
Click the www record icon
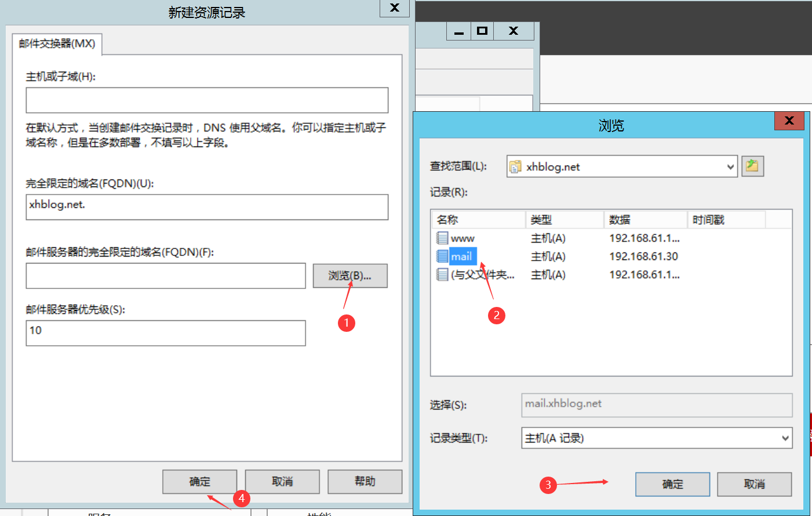tap(442, 238)
